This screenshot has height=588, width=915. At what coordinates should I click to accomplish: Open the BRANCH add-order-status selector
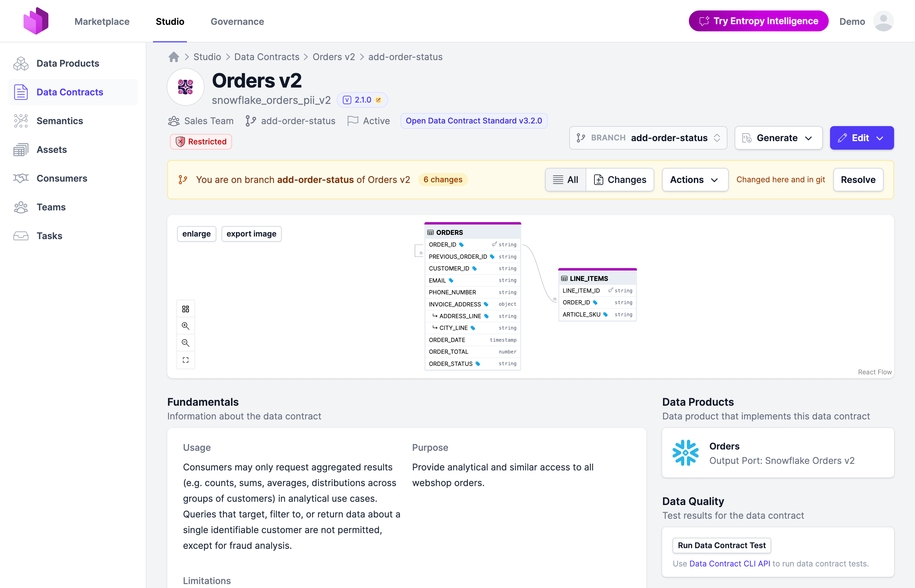point(648,138)
